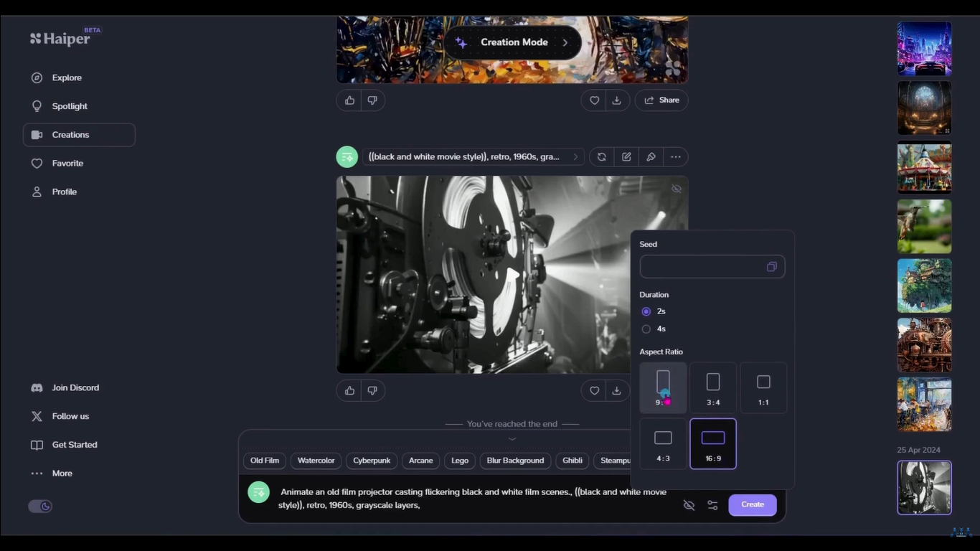The height and width of the screenshot is (551, 980).
Task: Copy the seed using the copy icon
Action: [771, 266]
